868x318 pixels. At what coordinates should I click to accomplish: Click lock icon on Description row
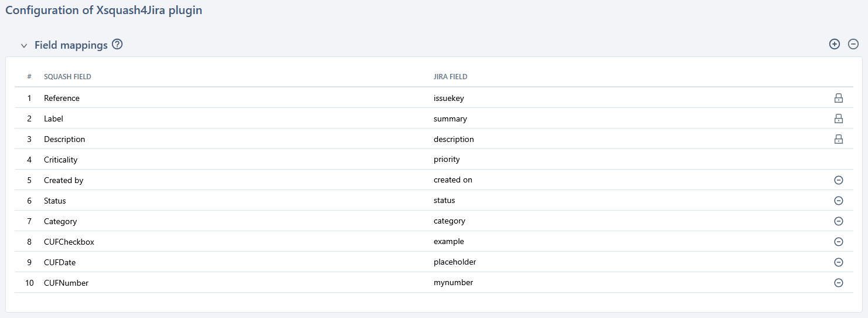(838, 139)
